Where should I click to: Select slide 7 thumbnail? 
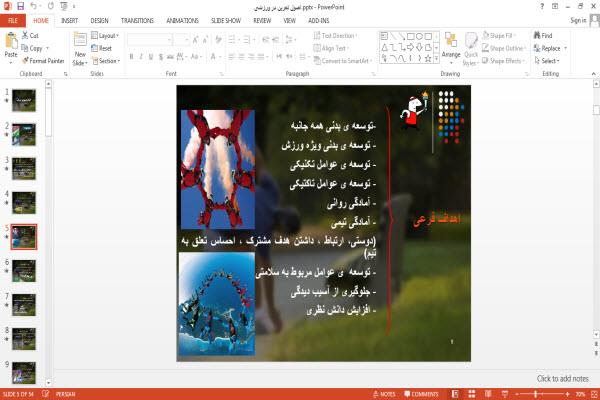point(24,305)
